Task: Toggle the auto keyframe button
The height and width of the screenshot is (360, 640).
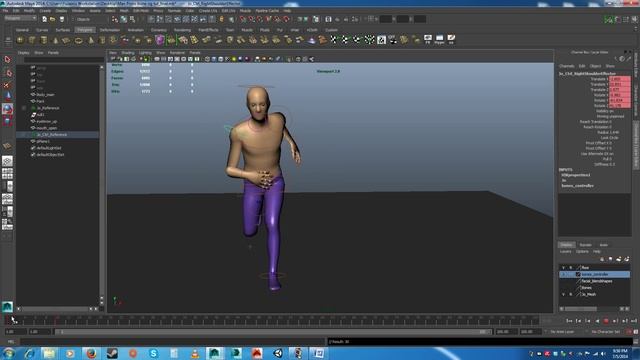Action: [x=629, y=332]
